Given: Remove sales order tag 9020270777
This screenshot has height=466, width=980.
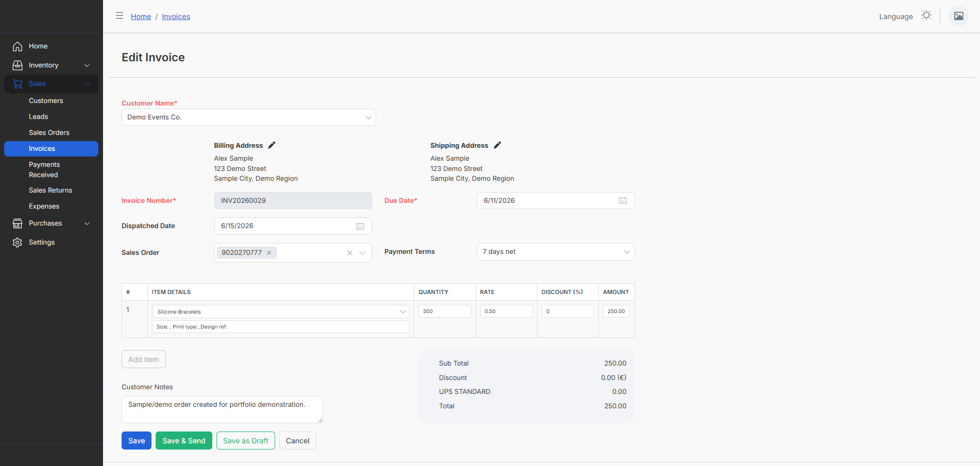Looking at the screenshot, I should pyautogui.click(x=269, y=253).
